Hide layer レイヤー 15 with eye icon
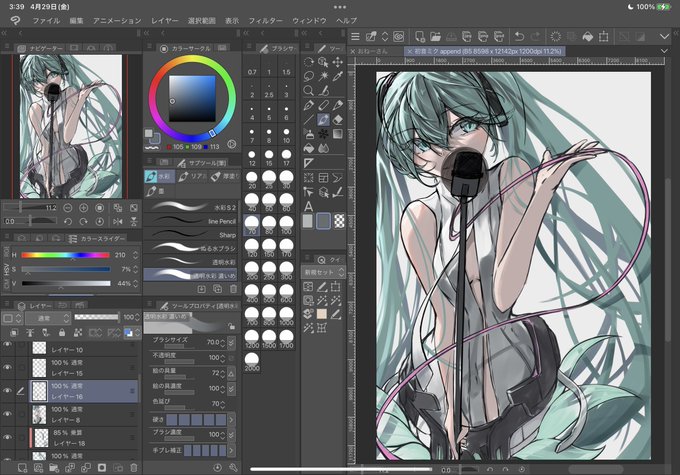The image size is (680, 475). tap(7, 367)
